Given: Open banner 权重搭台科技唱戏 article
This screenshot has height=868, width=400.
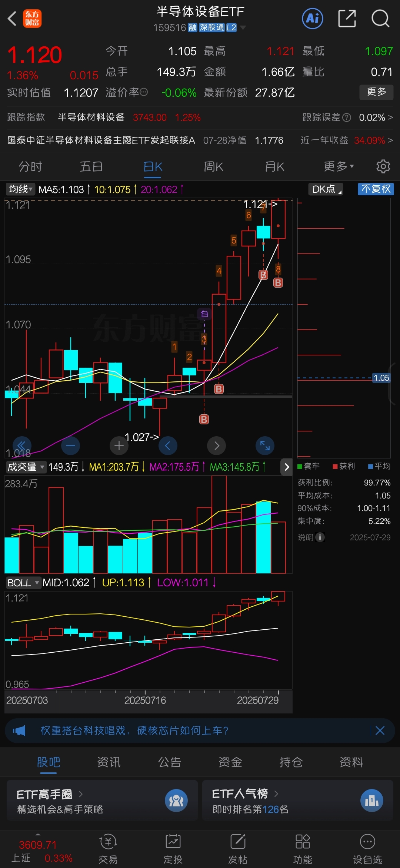Looking at the screenshot, I should [x=134, y=730].
